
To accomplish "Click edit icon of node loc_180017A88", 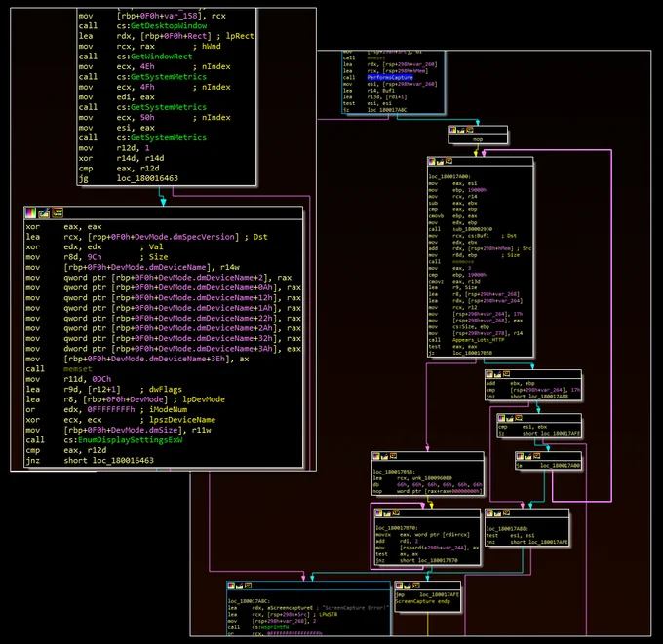I will pyautogui.click(x=498, y=513).
